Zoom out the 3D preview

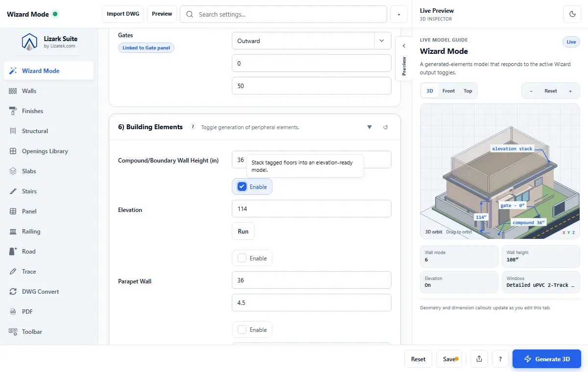coord(531,91)
